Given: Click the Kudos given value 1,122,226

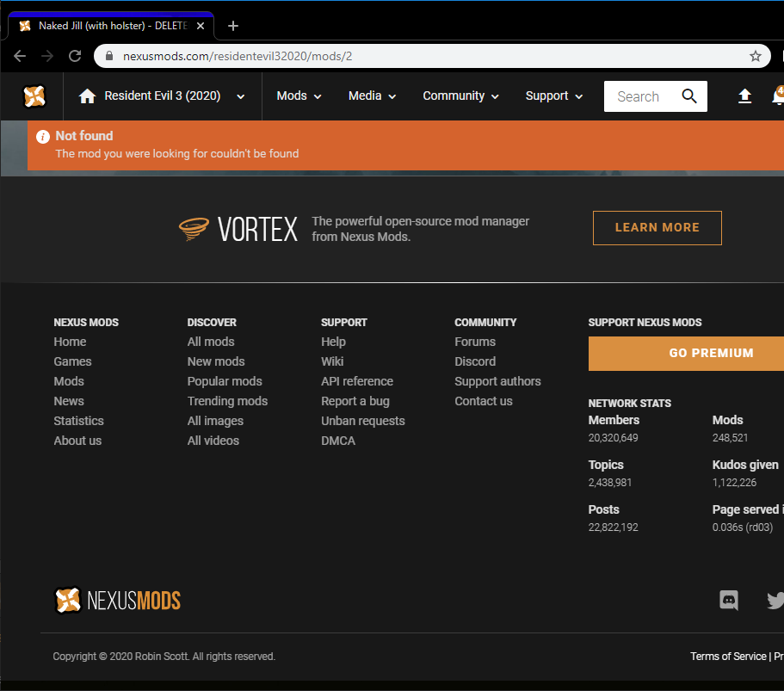Looking at the screenshot, I should tap(734, 483).
